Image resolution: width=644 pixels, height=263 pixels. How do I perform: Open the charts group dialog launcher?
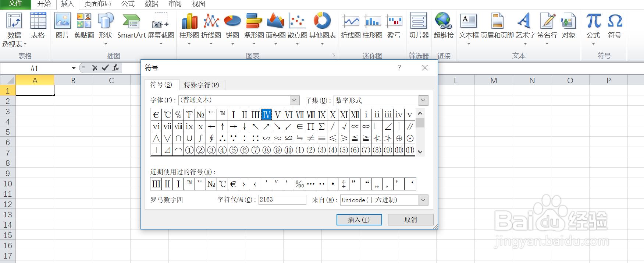point(334,55)
